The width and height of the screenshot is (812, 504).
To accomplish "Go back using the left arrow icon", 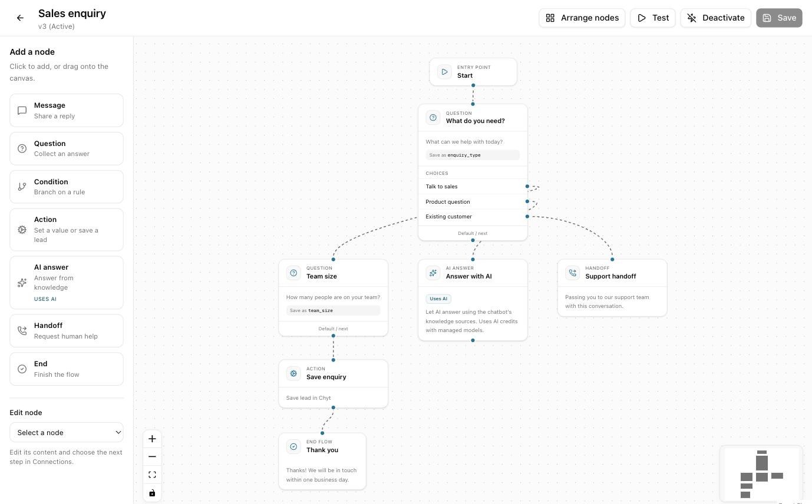I will (x=20, y=18).
